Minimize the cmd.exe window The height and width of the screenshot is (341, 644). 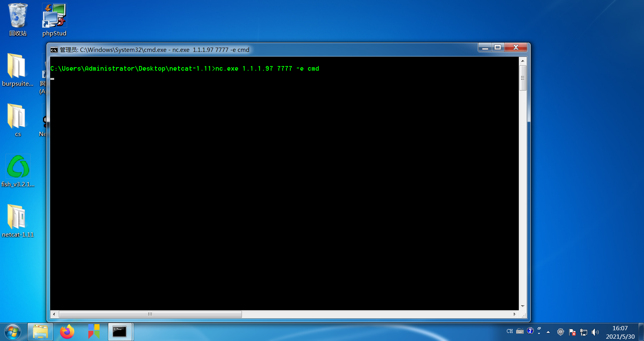tap(485, 48)
